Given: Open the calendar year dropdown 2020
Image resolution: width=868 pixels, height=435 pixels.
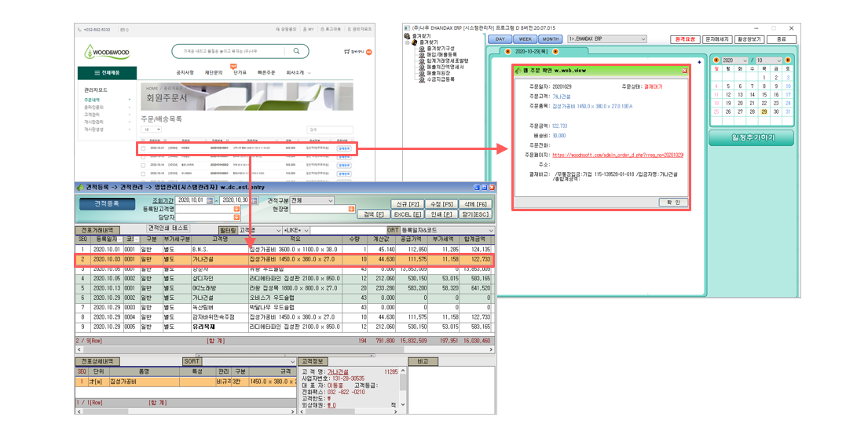Looking at the screenshot, I should click(734, 60).
